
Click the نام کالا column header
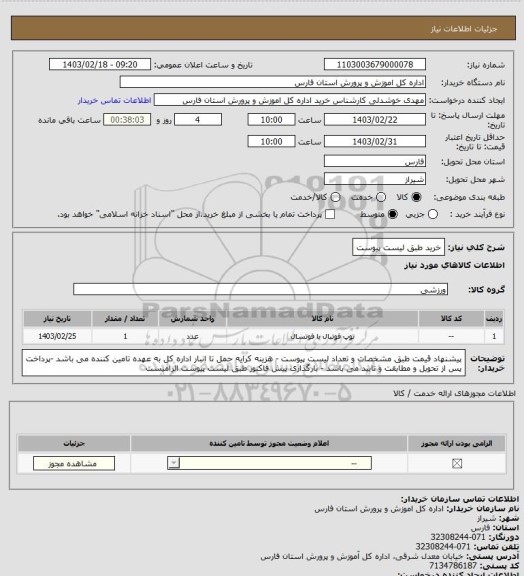(x=322, y=318)
